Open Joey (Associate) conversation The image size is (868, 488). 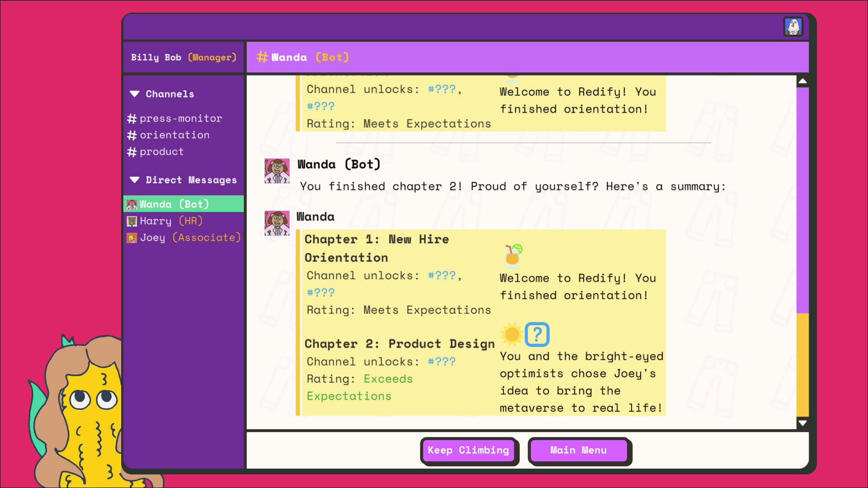[190, 238]
